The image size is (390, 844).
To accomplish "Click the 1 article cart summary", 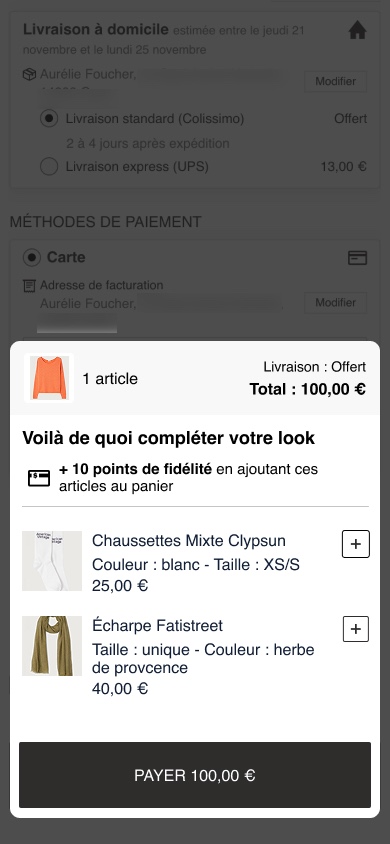I will [x=110, y=379].
